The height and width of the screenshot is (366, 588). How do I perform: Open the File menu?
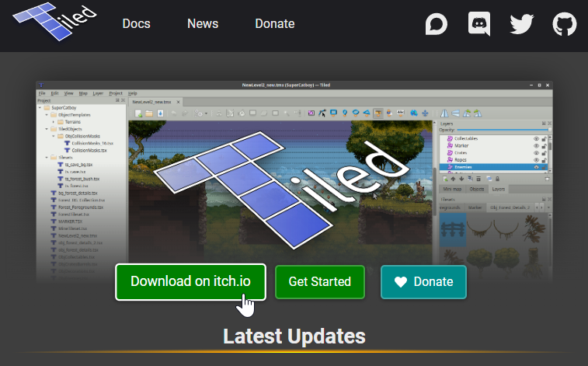(42, 93)
